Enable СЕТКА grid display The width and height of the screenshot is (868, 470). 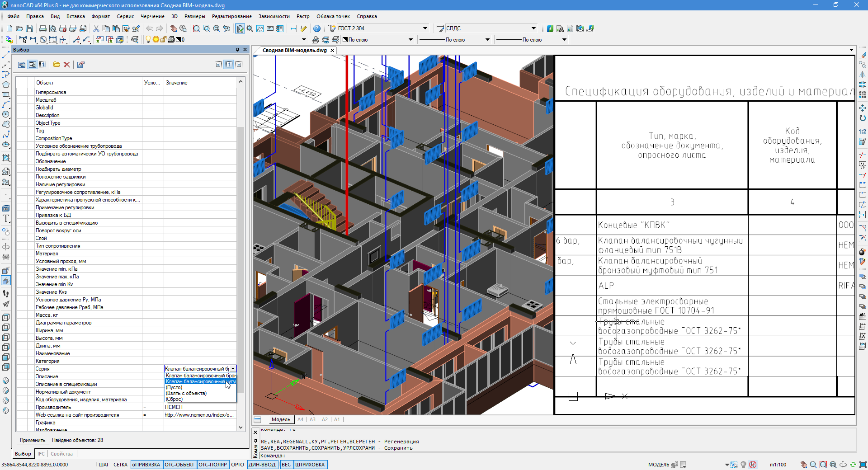(x=120, y=465)
